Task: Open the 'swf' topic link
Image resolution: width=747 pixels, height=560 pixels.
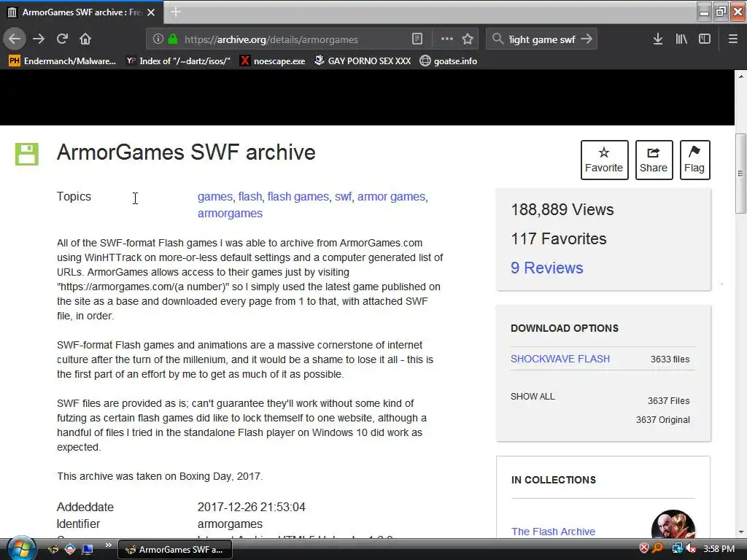Action: tap(343, 197)
